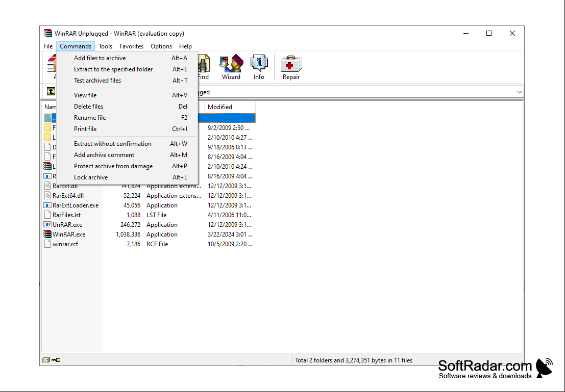Open the Wizard toolbar icon
This screenshot has width=565, height=392.
click(231, 67)
